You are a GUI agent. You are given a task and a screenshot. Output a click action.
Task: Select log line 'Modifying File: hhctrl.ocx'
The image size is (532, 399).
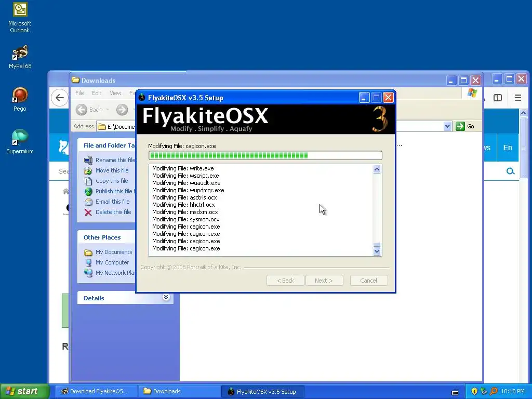click(x=183, y=205)
